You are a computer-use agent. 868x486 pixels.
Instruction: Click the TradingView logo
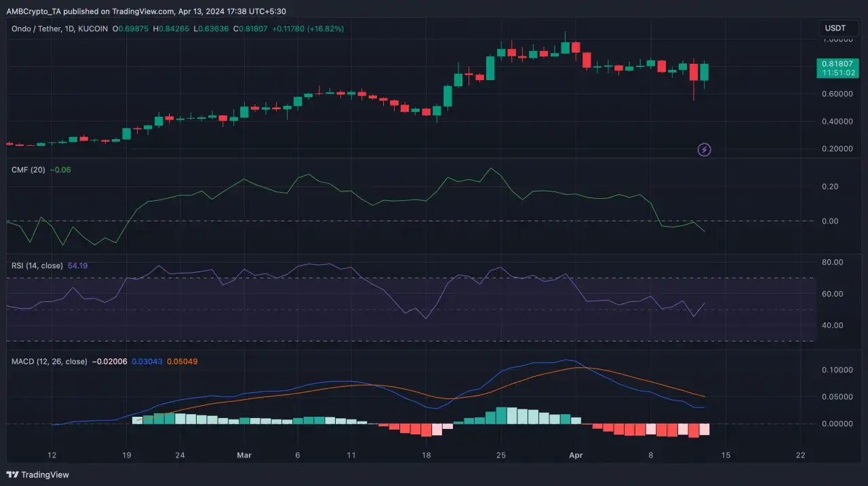(38, 474)
